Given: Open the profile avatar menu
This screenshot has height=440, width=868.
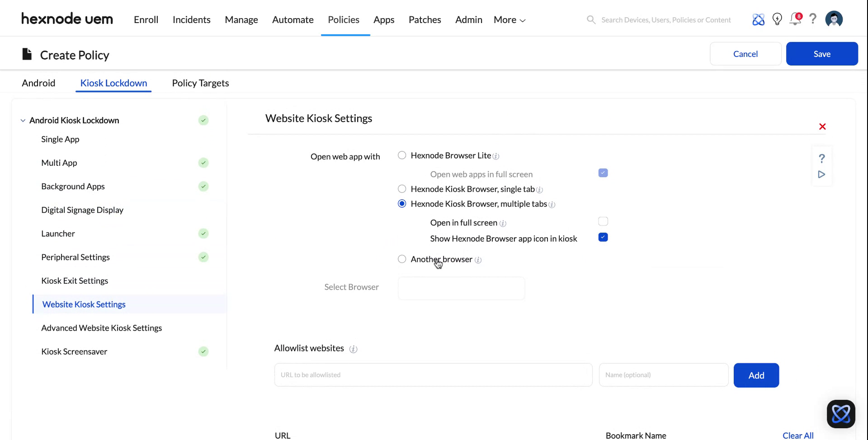Looking at the screenshot, I should (834, 19).
